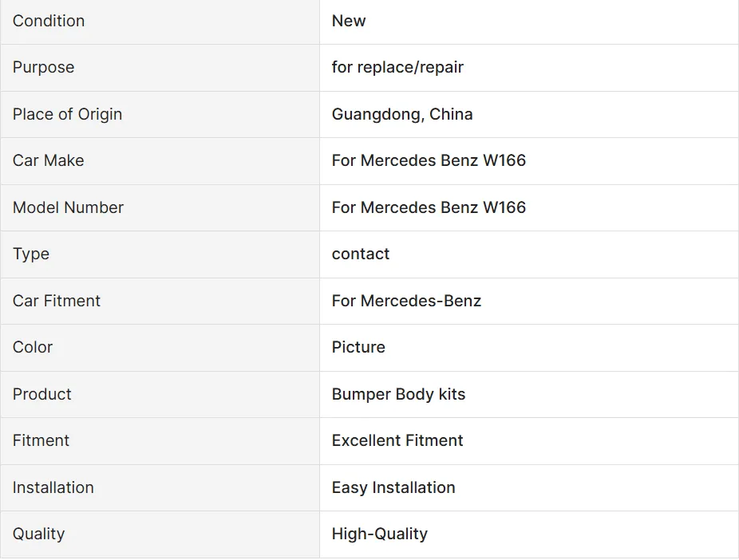Click 'Bumper Body kits' product value
The width and height of the screenshot is (739, 560).
click(398, 394)
